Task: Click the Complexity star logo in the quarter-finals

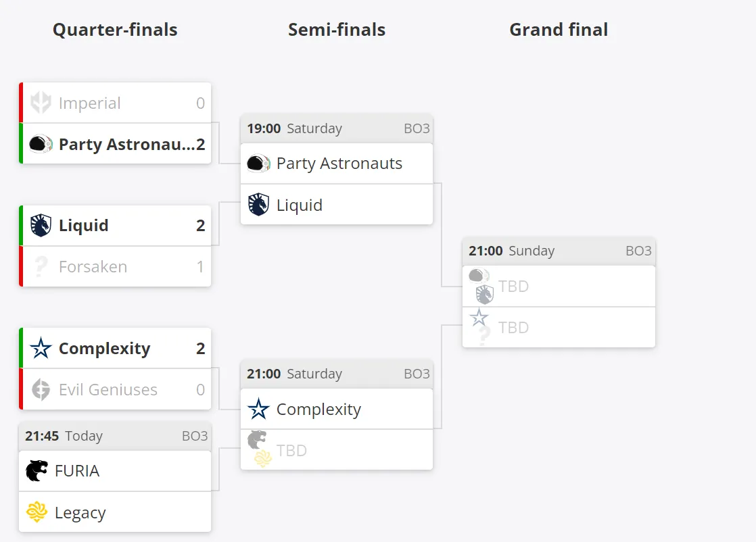Action: tap(41, 348)
